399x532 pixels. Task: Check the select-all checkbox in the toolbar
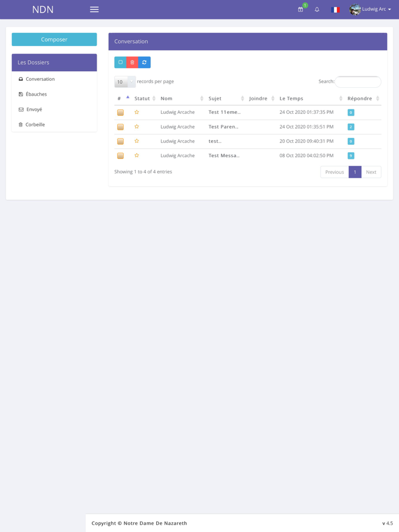tap(121, 62)
